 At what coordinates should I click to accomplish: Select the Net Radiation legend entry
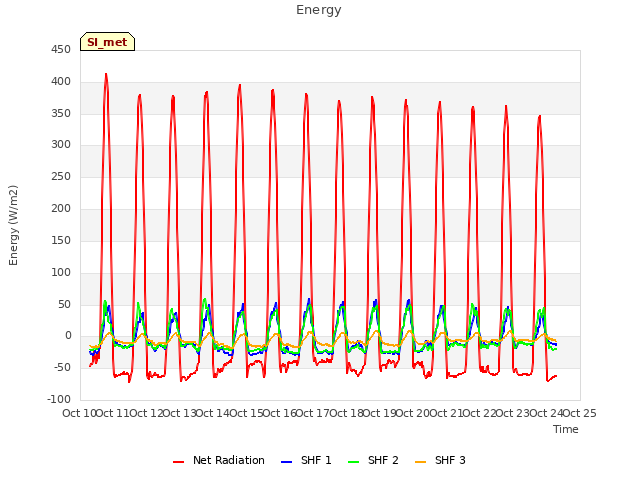point(219,460)
